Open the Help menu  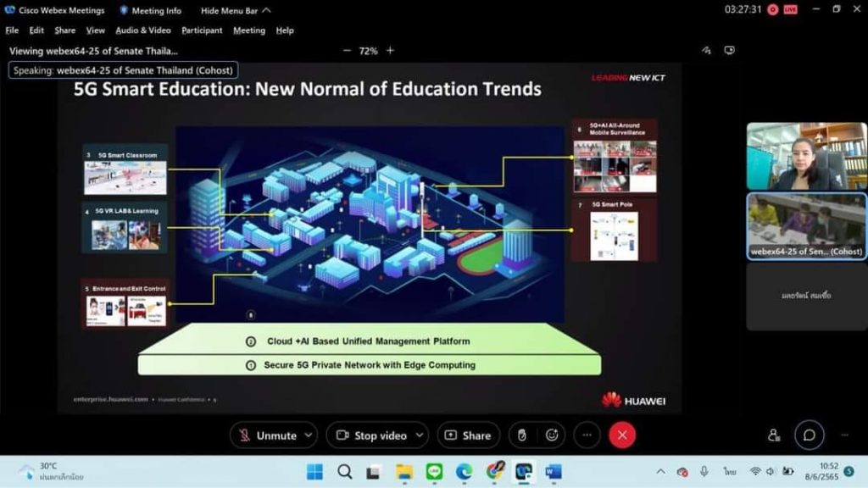tap(285, 30)
